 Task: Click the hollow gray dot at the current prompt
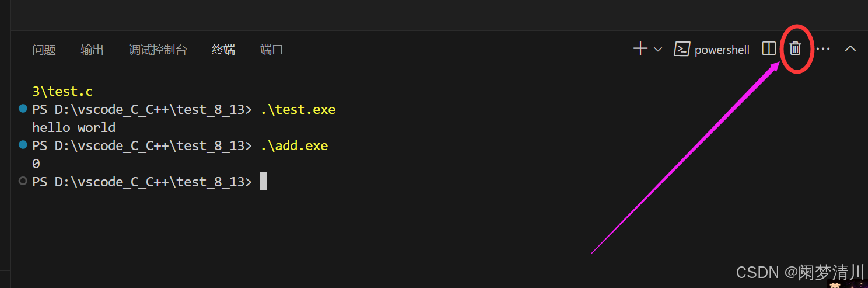tap(23, 181)
